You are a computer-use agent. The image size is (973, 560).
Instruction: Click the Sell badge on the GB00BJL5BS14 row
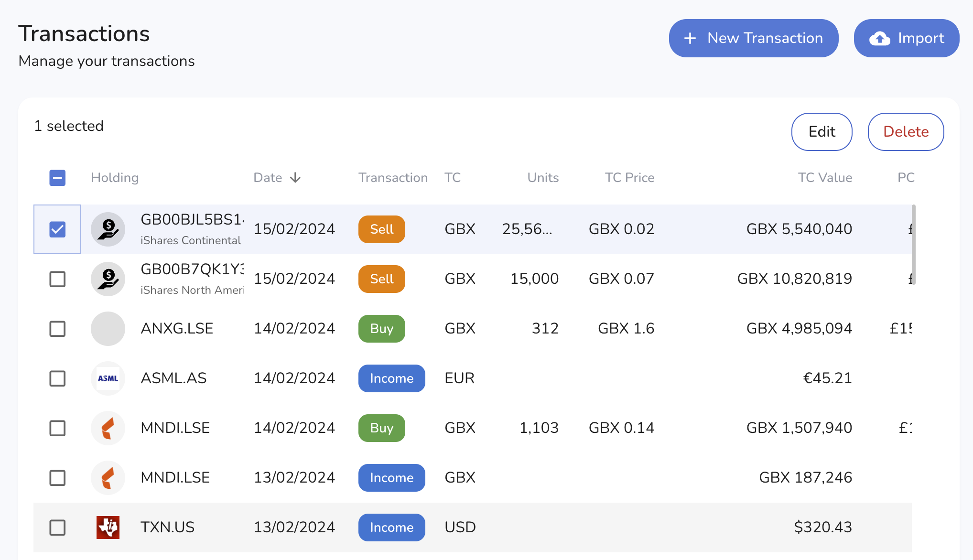point(382,229)
